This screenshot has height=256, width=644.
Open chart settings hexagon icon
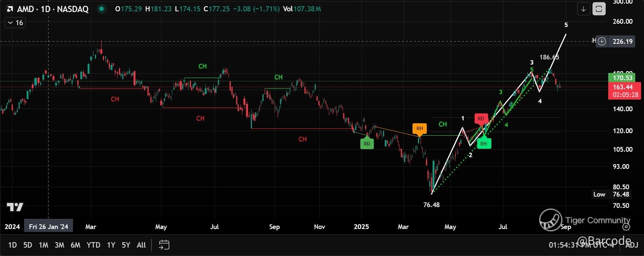click(x=626, y=226)
